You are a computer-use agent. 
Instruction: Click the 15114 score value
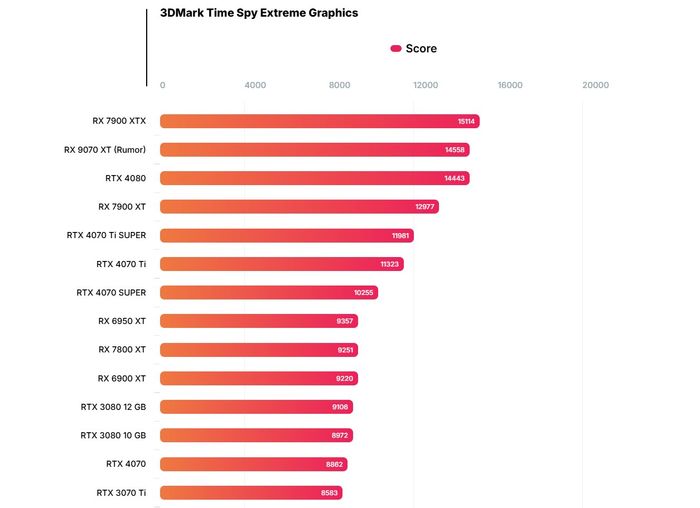coord(466,121)
